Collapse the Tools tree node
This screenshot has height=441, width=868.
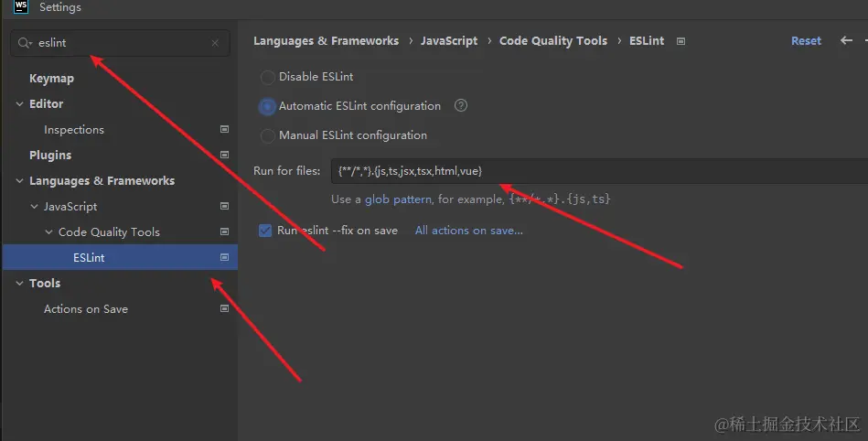pyautogui.click(x=19, y=283)
